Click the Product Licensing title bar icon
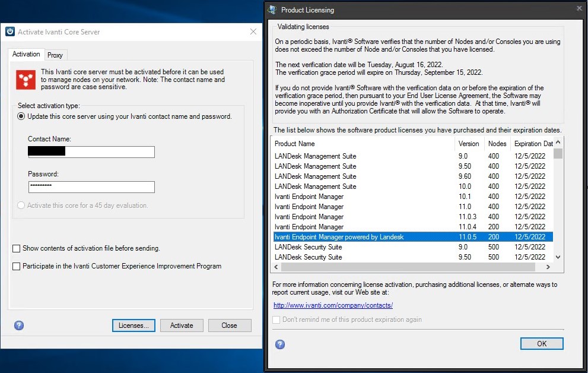This screenshot has width=588, height=373. coord(272,10)
